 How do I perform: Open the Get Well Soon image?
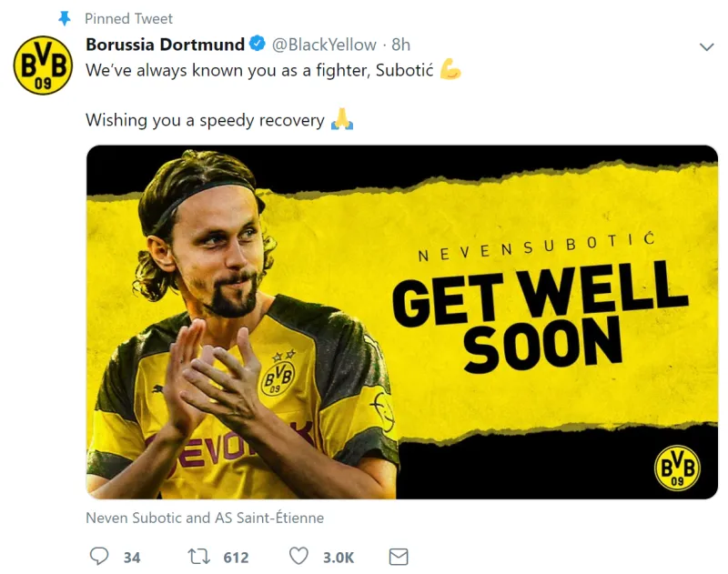[x=402, y=322]
